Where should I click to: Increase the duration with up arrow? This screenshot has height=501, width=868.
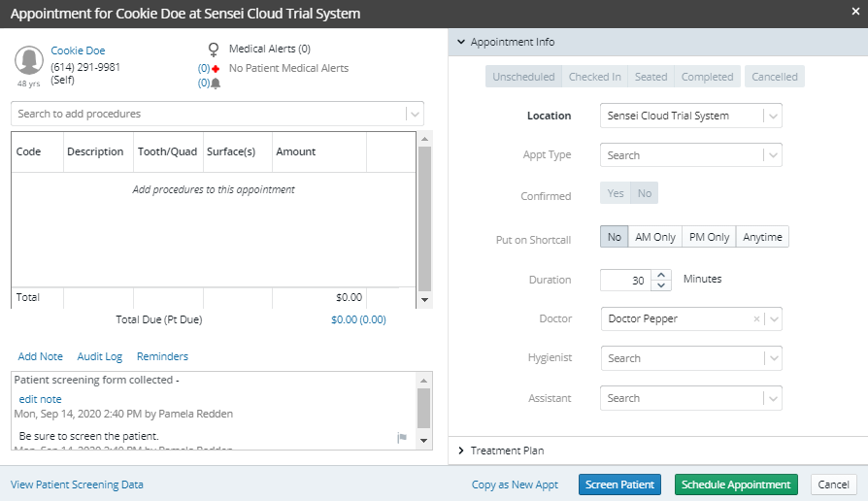pos(661,275)
